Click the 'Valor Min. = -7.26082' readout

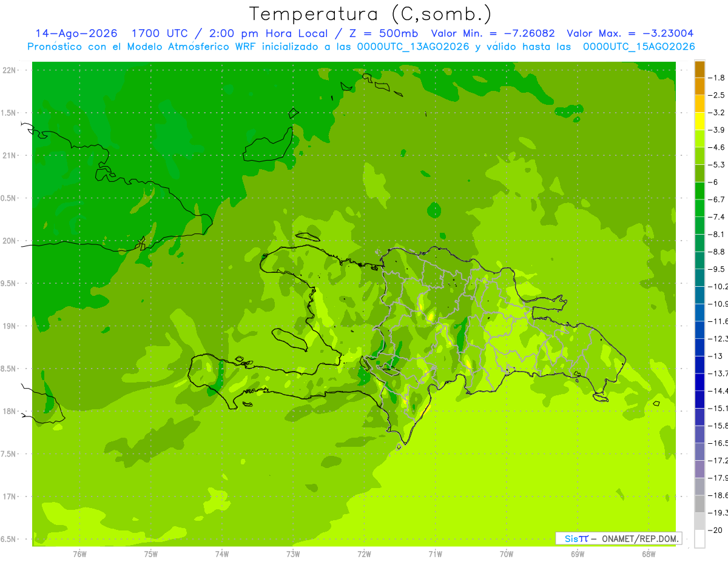pyautogui.click(x=493, y=33)
